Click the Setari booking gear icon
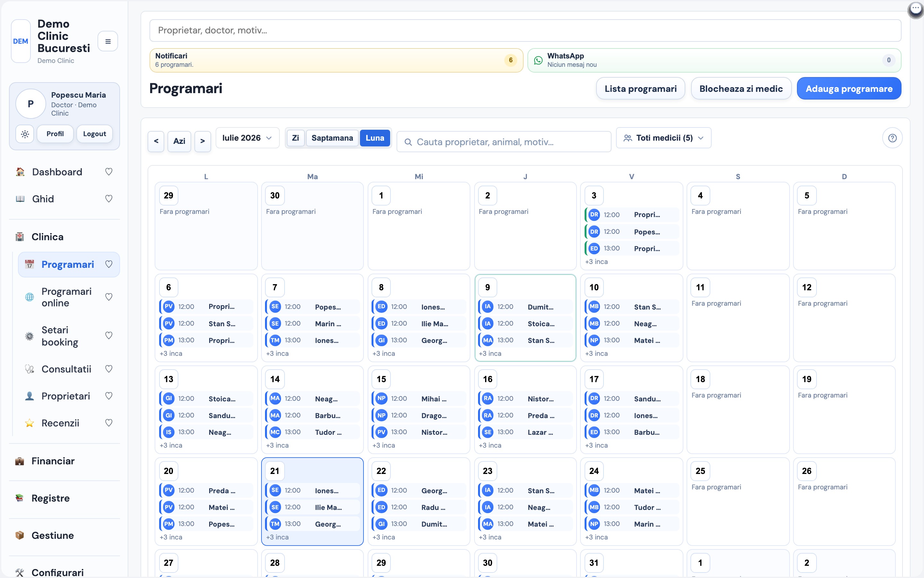Viewport: 924px width, 578px height. pyautogui.click(x=30, y=336)
